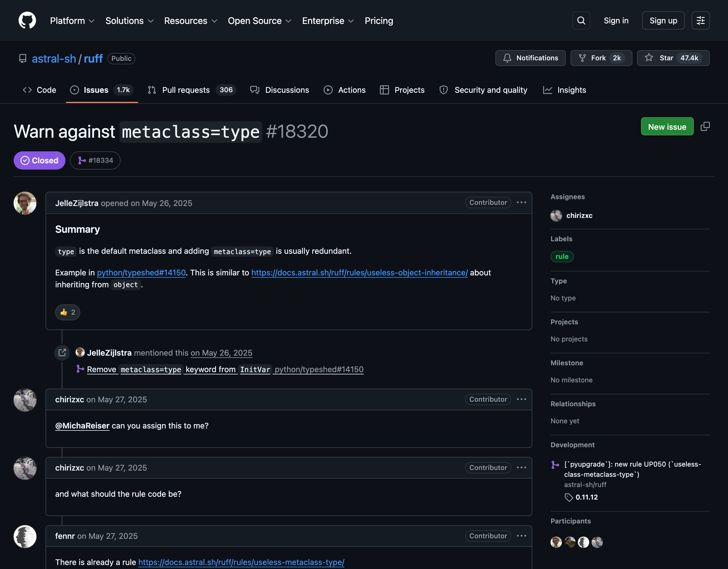Open the Actions tab
The width and height of the screenshot is (728, 569).
click(345, 90)
